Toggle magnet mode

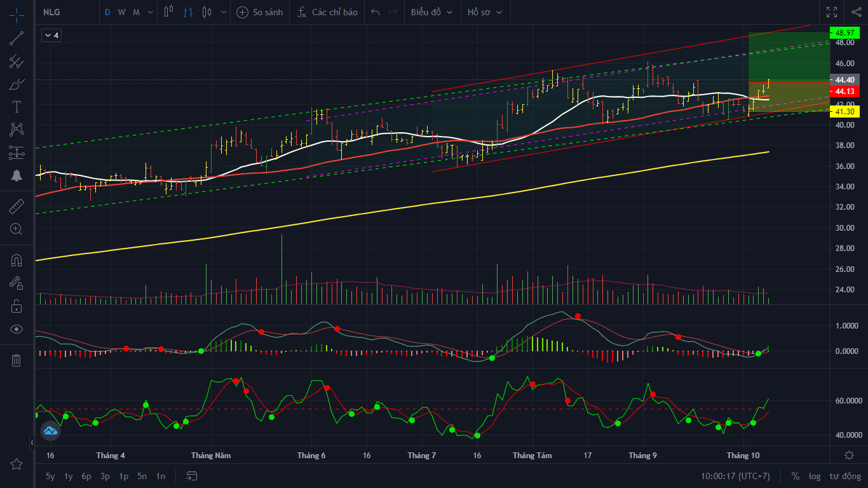click(x=17, y=261)
